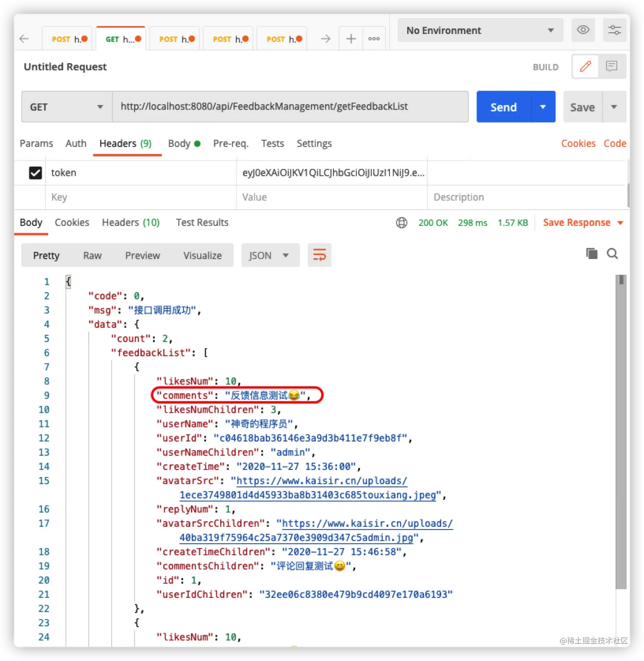
Task: Click the network globe icon
Action: point(402,222)
